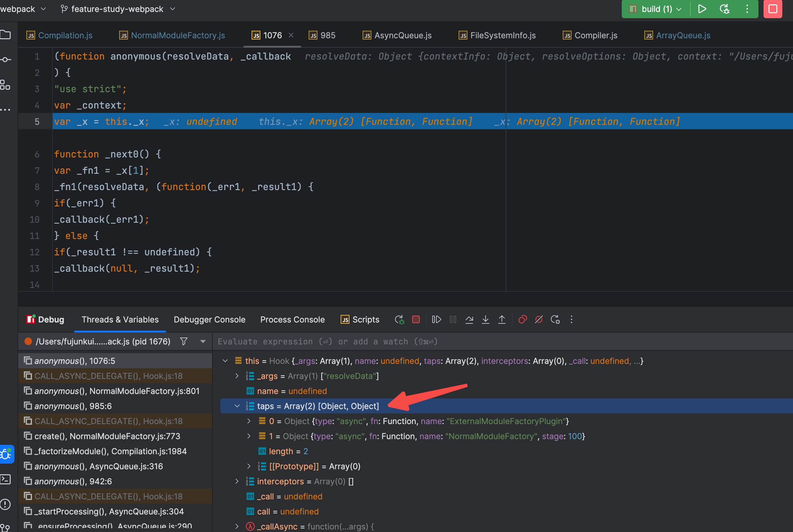Image resolution: width=793 pixels, height=532 pixels.
Task: Switch to the Debugger Console tab
Action: coord(209,320)
